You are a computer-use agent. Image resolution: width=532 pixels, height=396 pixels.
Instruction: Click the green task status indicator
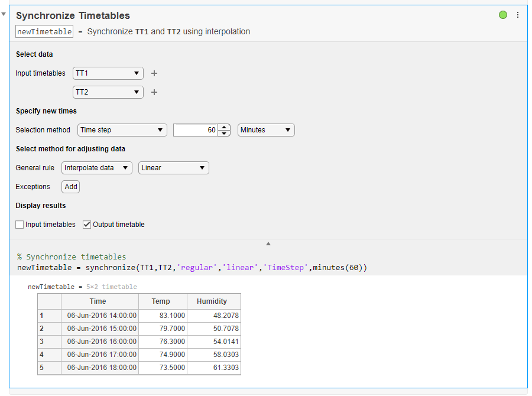(503, 15)
